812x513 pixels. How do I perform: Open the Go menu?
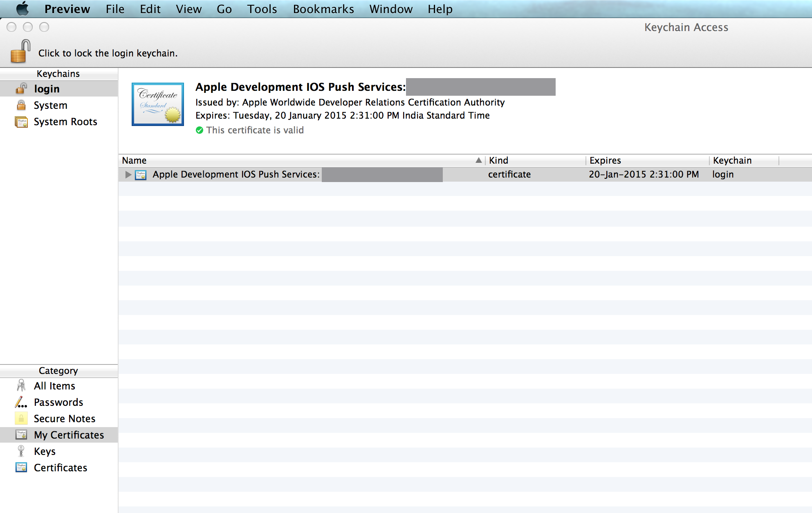pos(224,9)
